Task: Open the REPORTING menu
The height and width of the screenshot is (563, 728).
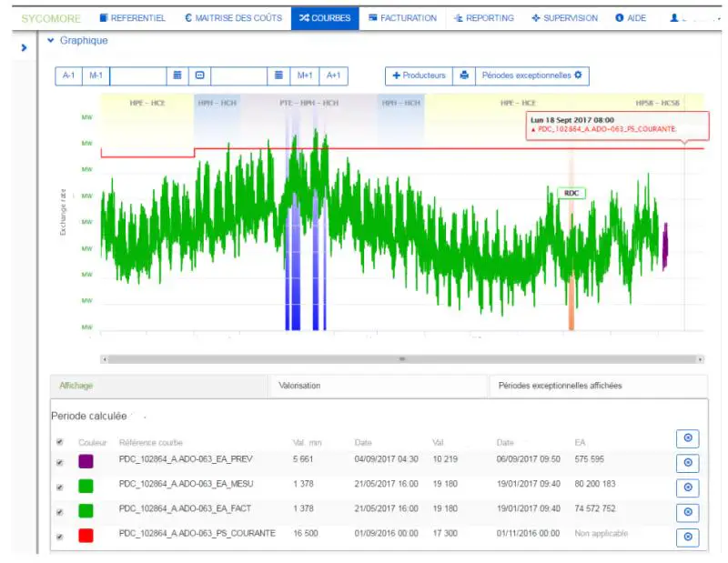Action: tap(484, 18)
